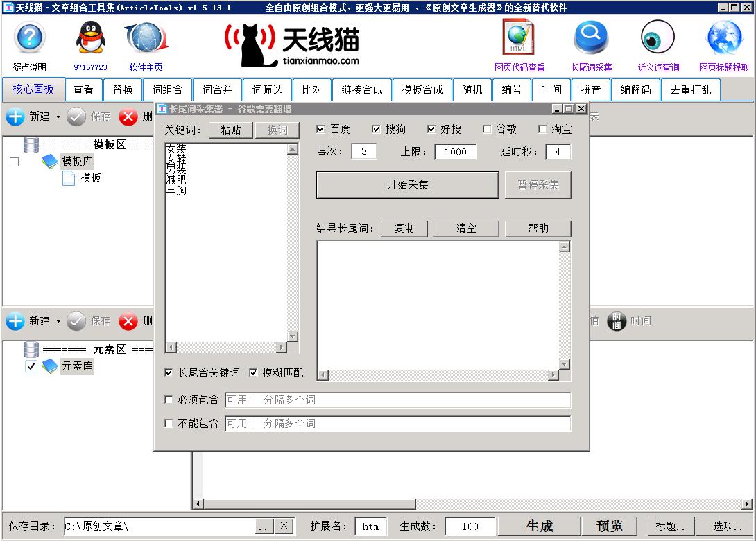Image resolution: width=756 pixels, height=541 pixels.
Task: Click the 时间 clock icon
Action: 617,321
